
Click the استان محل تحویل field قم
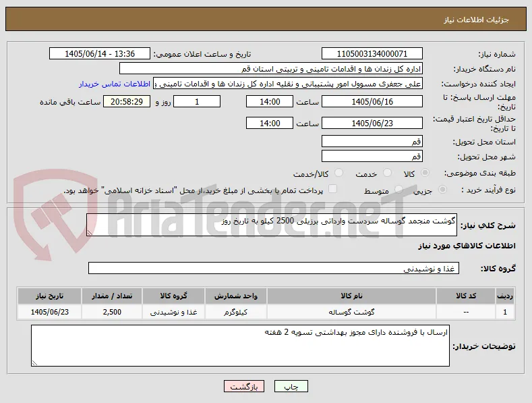pyautogui.click(x=372, y=141)
